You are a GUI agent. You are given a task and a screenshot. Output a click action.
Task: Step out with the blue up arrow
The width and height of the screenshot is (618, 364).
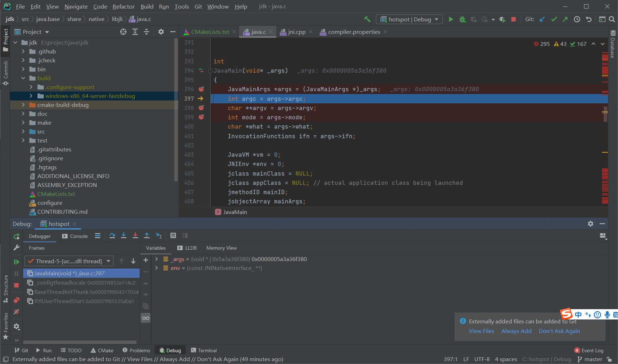coord(147,235)
